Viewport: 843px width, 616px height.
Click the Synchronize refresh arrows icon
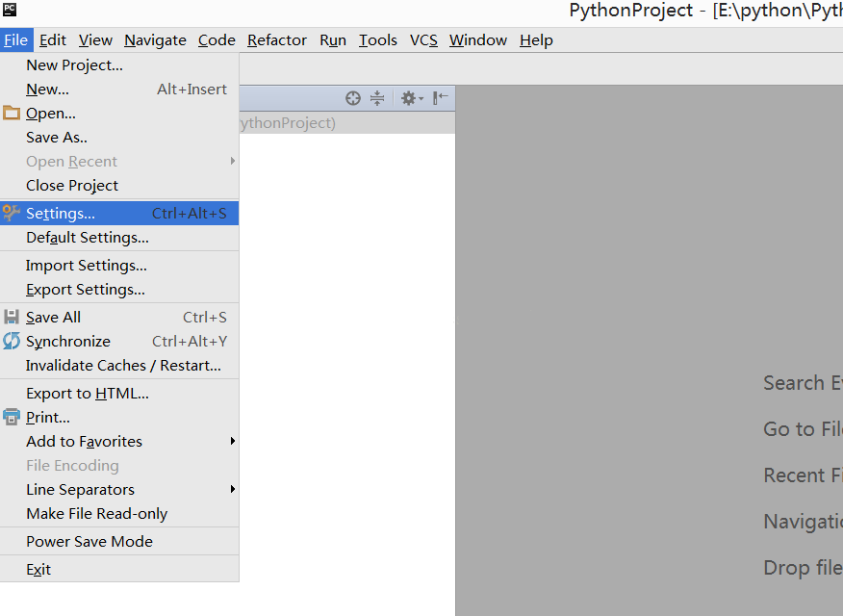pyautogui.click(x=12, y=341)
